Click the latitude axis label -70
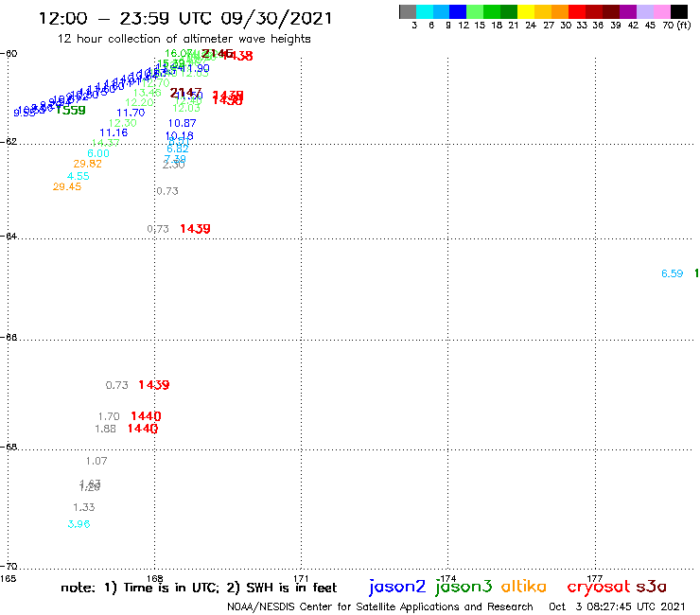This screenshot has height=615, width=700. tap(9, 567)
